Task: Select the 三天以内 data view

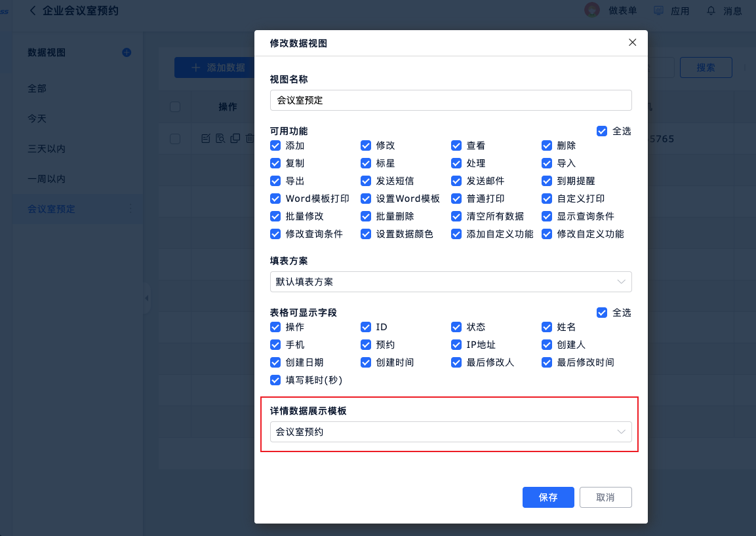Action: point(47,149)
